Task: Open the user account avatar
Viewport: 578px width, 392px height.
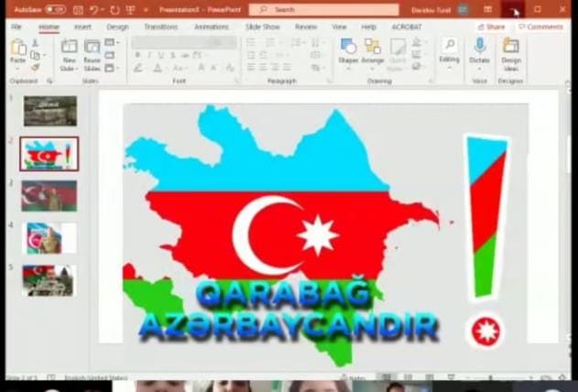Action: [463, 10]
